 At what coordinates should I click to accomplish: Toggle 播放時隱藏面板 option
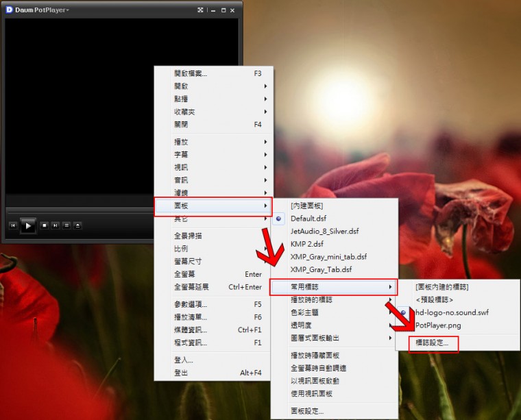point(335,356)
